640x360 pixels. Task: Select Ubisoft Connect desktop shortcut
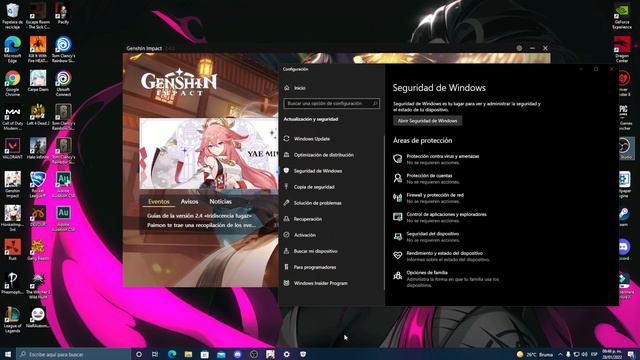coord(63,84)
